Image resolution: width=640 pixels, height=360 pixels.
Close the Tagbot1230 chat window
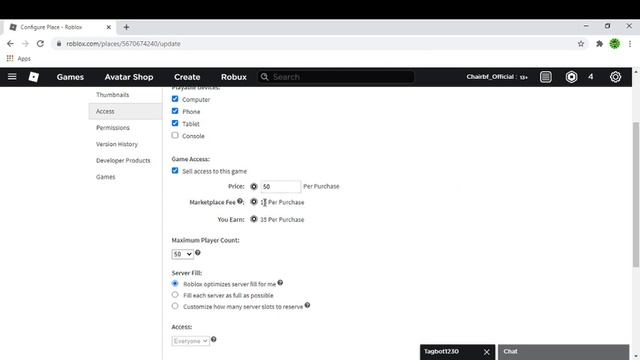coord(487,352)
